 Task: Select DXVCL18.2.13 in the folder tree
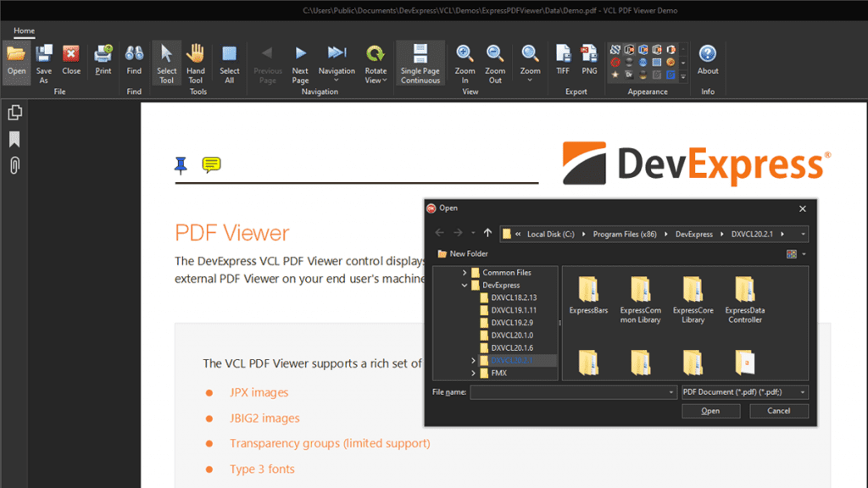click(513, 297)
